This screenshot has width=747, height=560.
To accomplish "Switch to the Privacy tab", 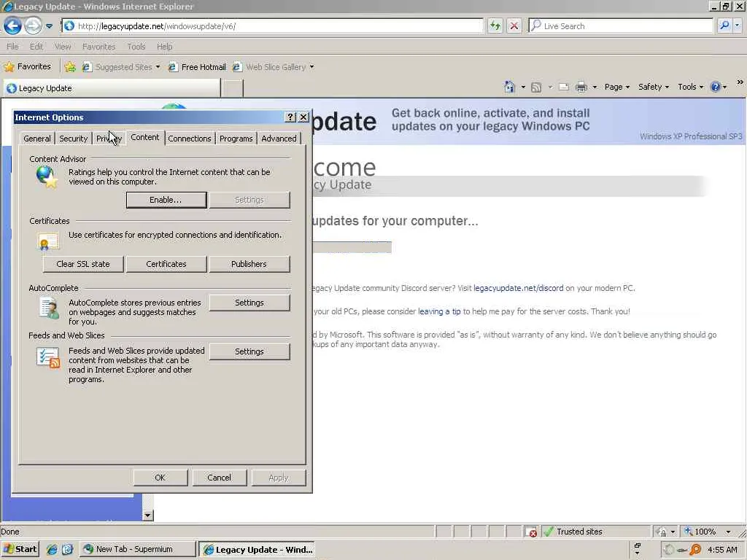I will (109, 139).
